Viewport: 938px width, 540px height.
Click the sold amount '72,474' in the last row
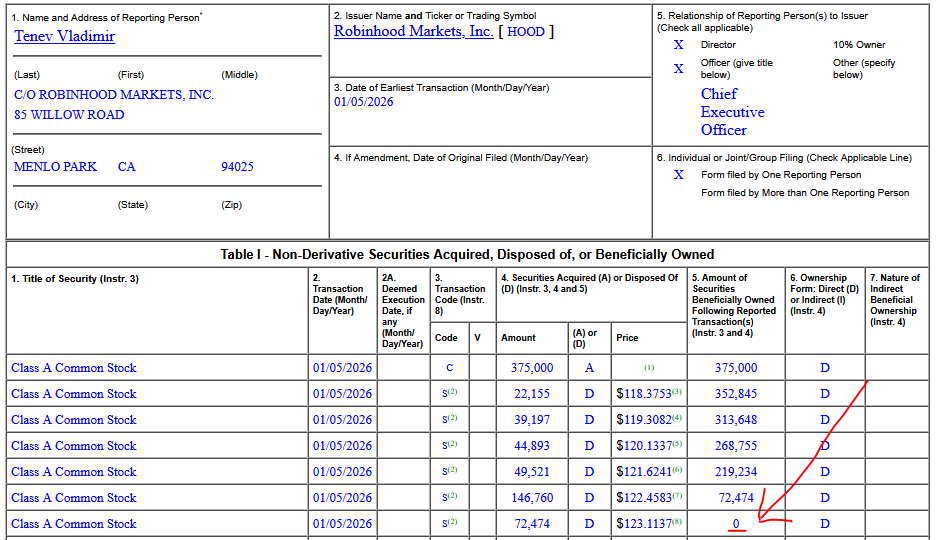coord(532,524)
